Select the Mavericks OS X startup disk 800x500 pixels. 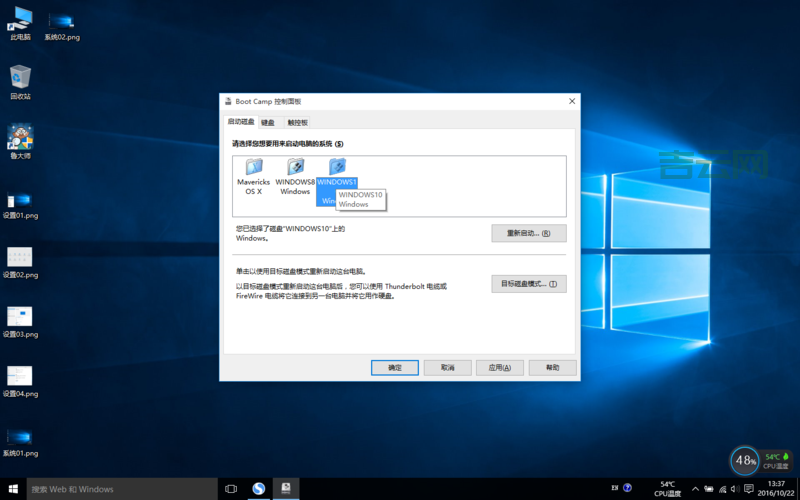pos(254,176)
